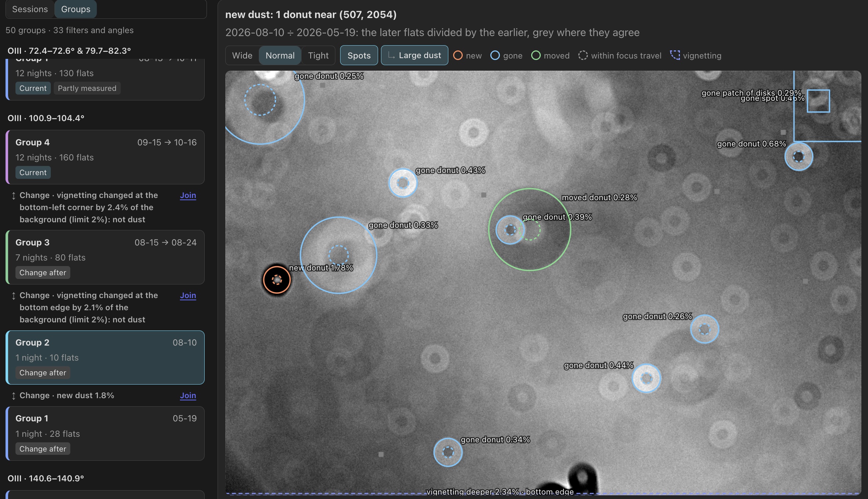The height and width of the screenshot is (499, 868).
Task: Open Group 4 card 09-15 to 10-16
Action: (x=105, y=157)
